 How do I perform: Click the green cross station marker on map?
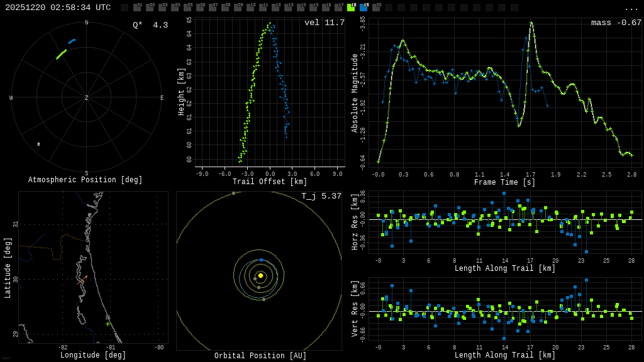[108, 323]
